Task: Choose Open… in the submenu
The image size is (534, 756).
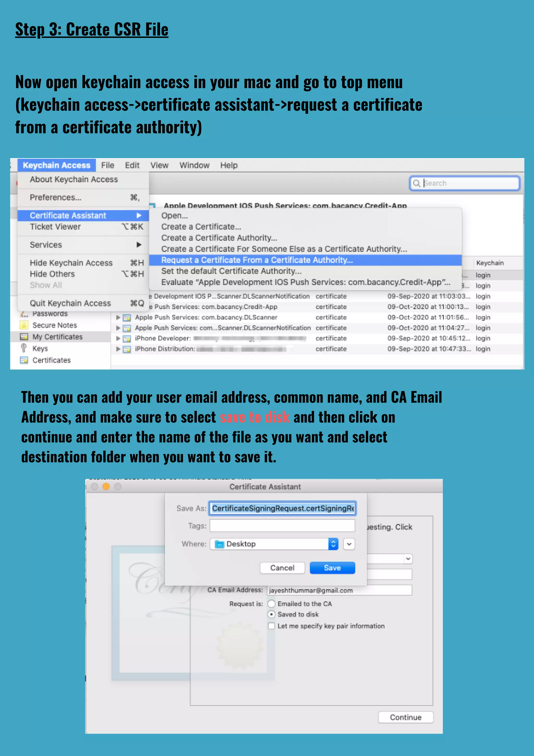Action: [305, 216]
